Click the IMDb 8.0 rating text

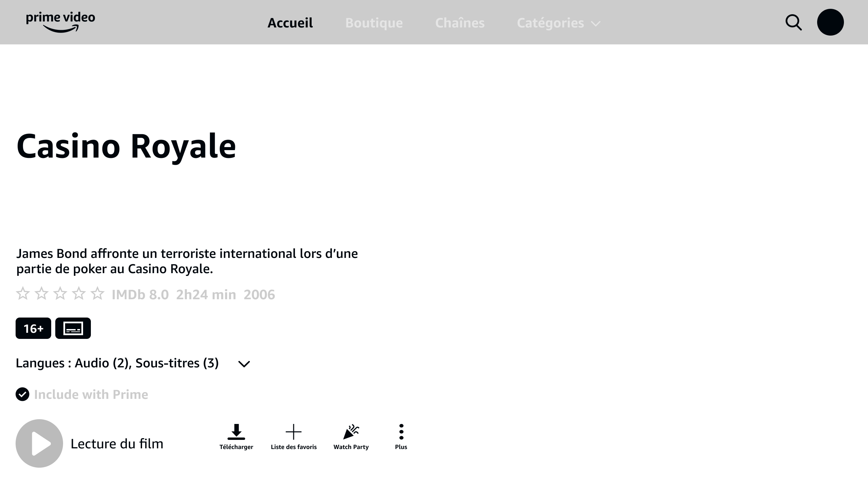pos(140,294)
